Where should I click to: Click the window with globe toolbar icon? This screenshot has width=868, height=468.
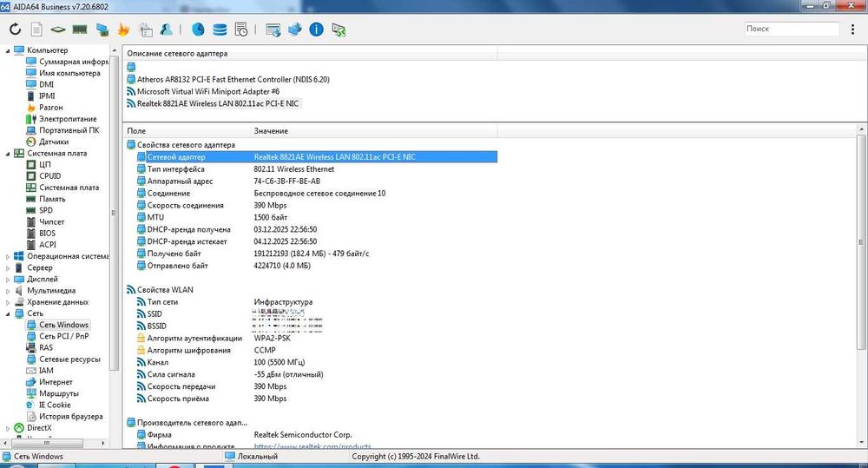[x=273, y=30]
